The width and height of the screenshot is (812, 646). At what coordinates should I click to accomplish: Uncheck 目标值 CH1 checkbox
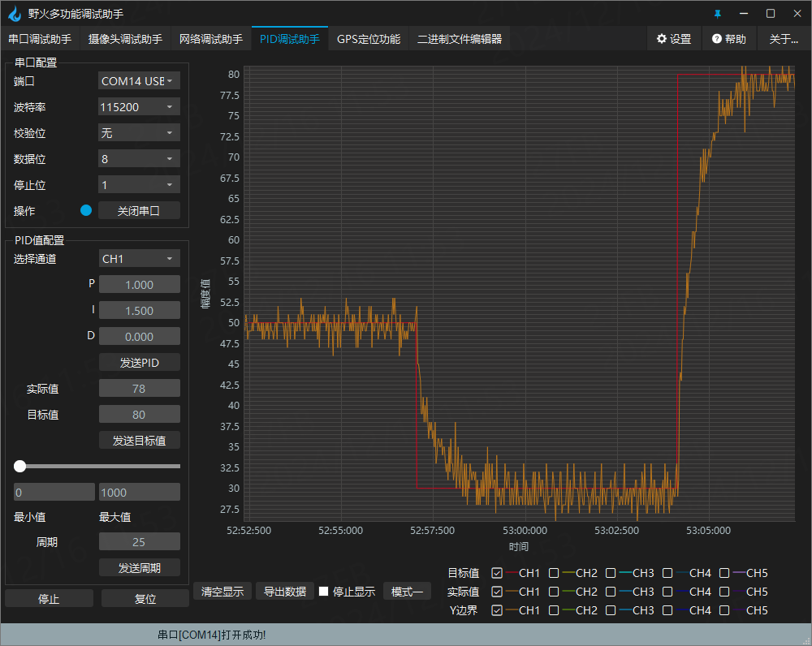pyautogui.click(x=497, y=572)
